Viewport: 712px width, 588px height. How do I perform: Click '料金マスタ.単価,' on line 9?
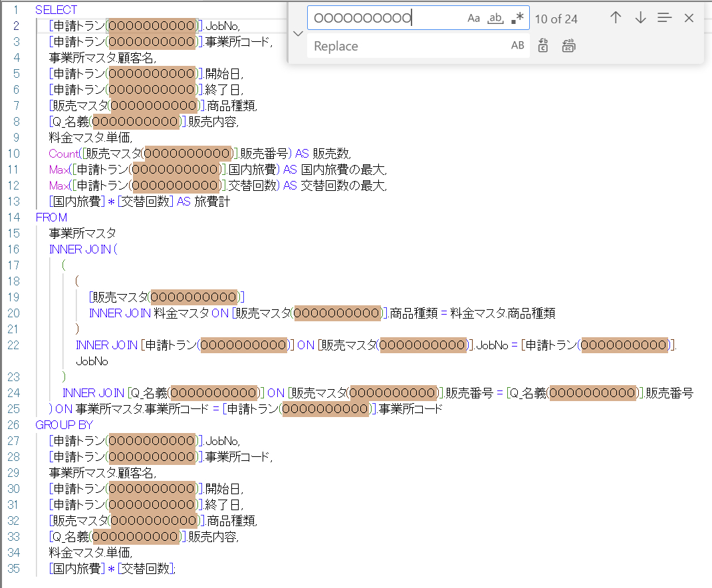pyautogui.click(x=91, y=137)
